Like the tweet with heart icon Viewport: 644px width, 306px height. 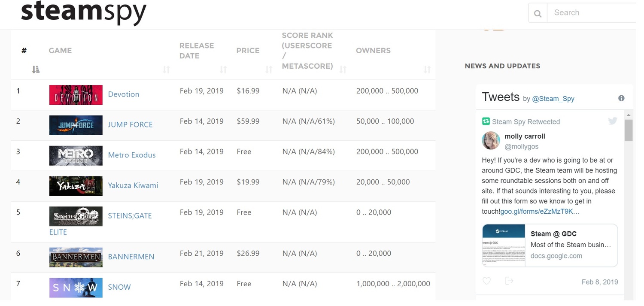pos(486,281)
